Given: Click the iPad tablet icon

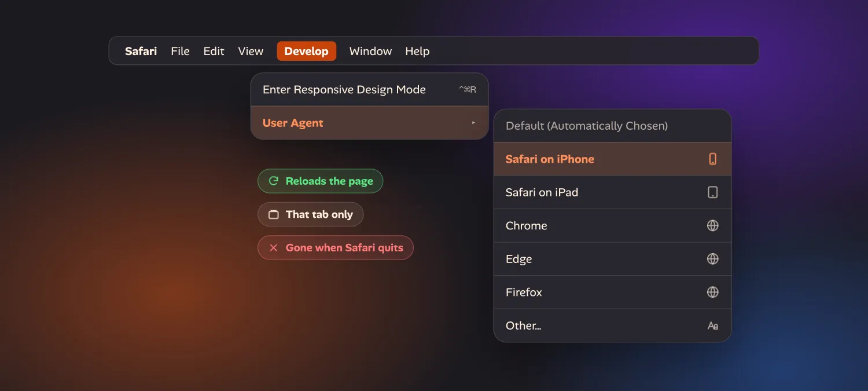Looking at the screenshot, I should coord(713,192).
